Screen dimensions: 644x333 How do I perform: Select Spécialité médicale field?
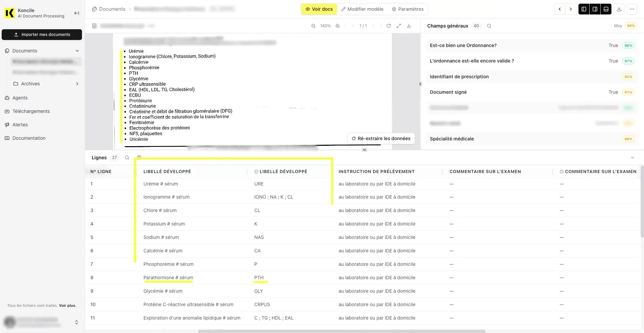pos(532,139)
